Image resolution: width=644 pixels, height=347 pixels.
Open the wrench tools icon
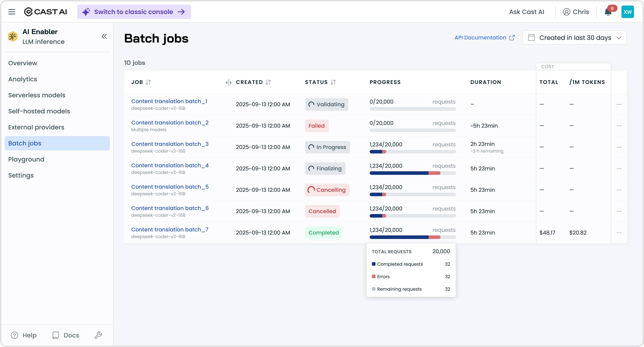98,335
